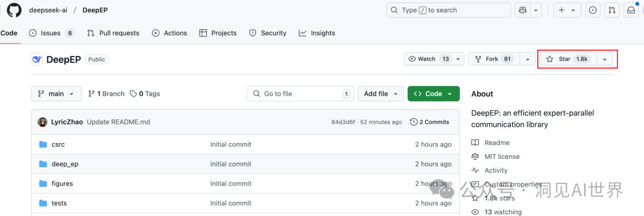The image size is (644, 216).
Task: Open Initial commit link in csrc row
Action: [x=231, y=144]
